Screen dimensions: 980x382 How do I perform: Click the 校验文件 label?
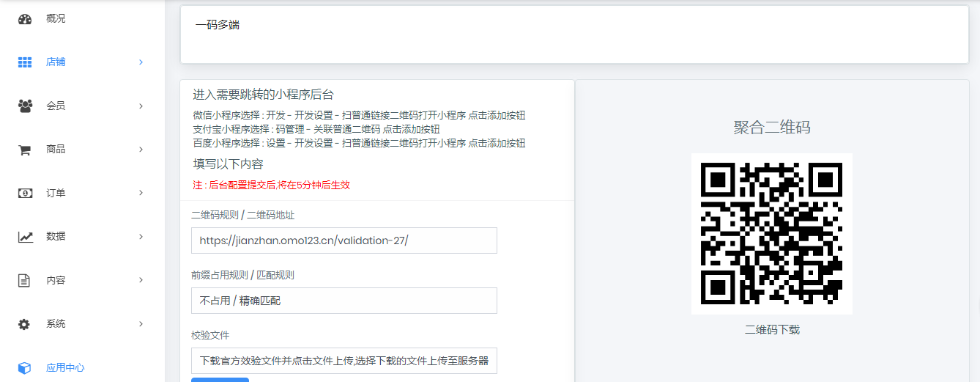pos(210,335)
